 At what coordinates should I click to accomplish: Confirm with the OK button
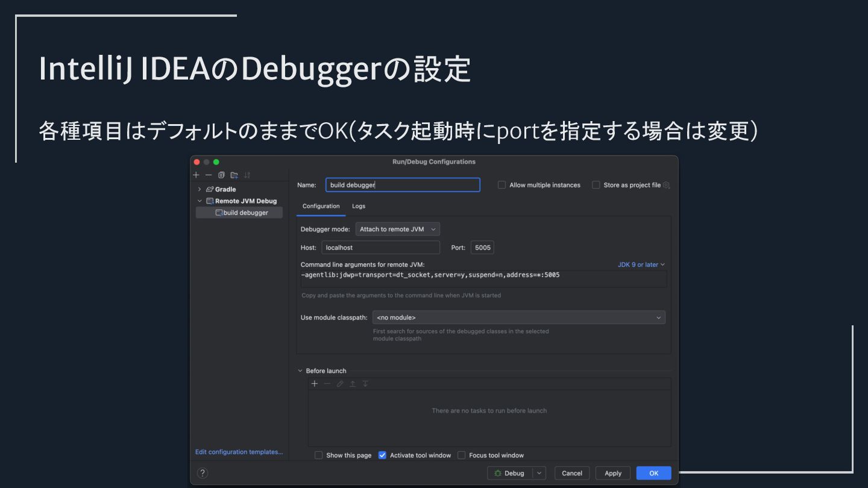click(653, 474)
